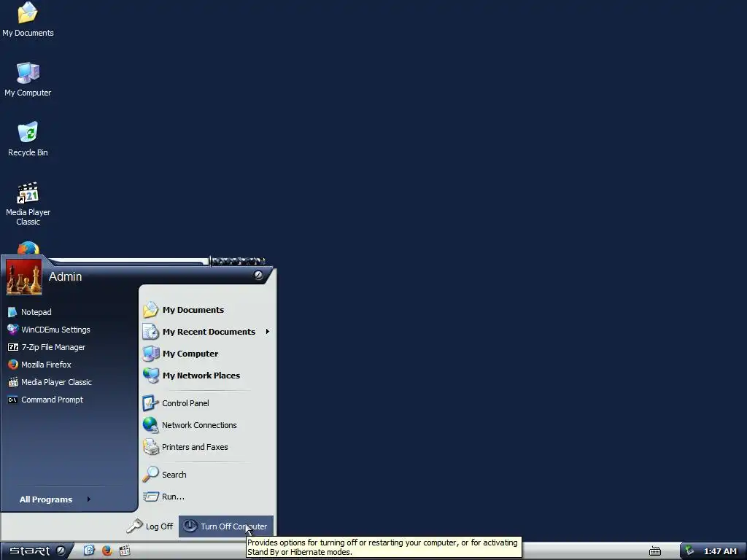Image resolution: width=747 pixels, height=560 pixels.
Task: Click the My Documents folder icon in Start menu
Action: [150, 310]
